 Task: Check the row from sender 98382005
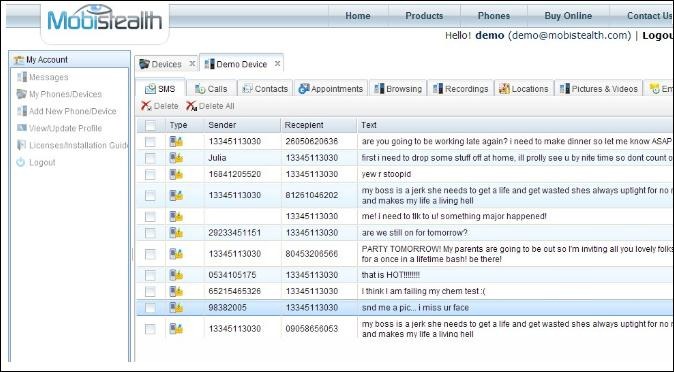click(x=150, y=307)
